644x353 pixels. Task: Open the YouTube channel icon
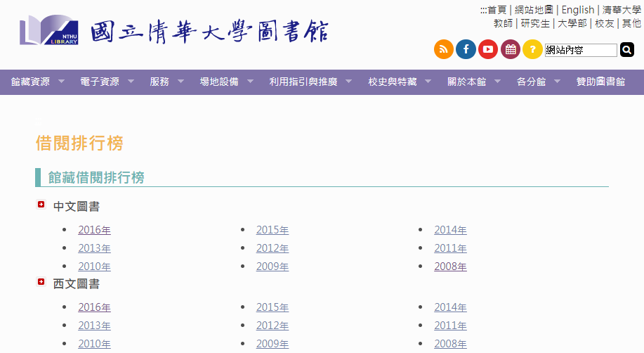coord(488,49)
